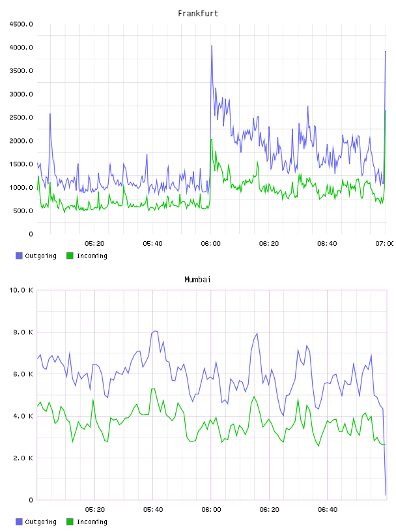Click the 07:00 time label in Frankfurt chart

coord(385,244)
